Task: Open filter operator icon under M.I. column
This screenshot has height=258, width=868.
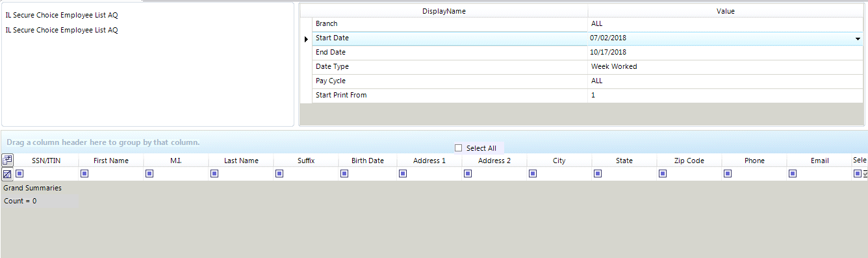Action: (149, 174)
